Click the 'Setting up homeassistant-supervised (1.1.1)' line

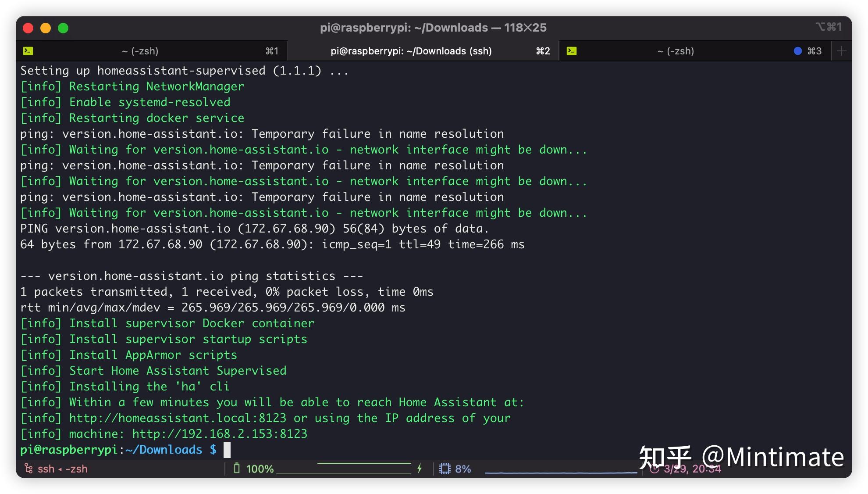(185, 71)
